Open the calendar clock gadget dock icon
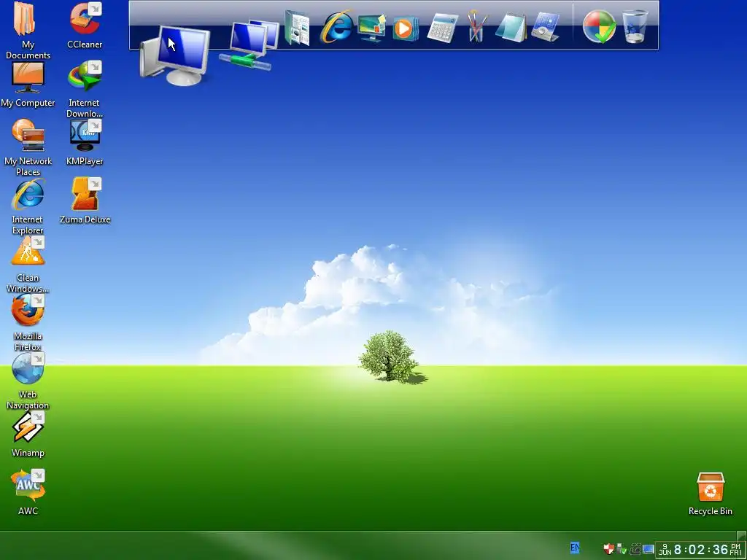This screenshot has height=560, width=747. click(545, 27)
